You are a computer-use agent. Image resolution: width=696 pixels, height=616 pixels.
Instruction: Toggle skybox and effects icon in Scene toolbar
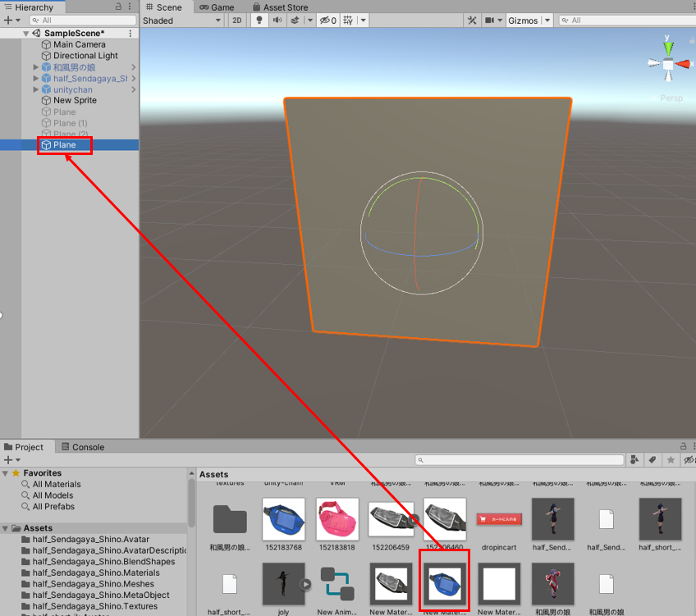click(295, 20)
